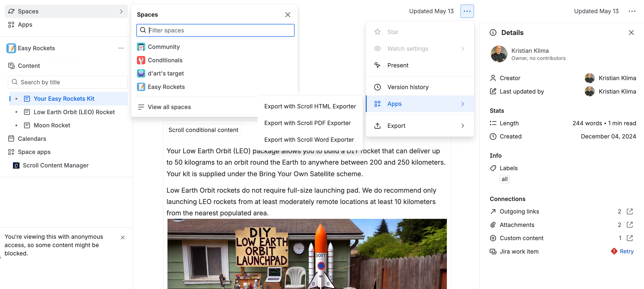The height and width of the screenshot is (289, 644).
Task: Open Outgoing links external link icon
Action: tap(630, 211)
